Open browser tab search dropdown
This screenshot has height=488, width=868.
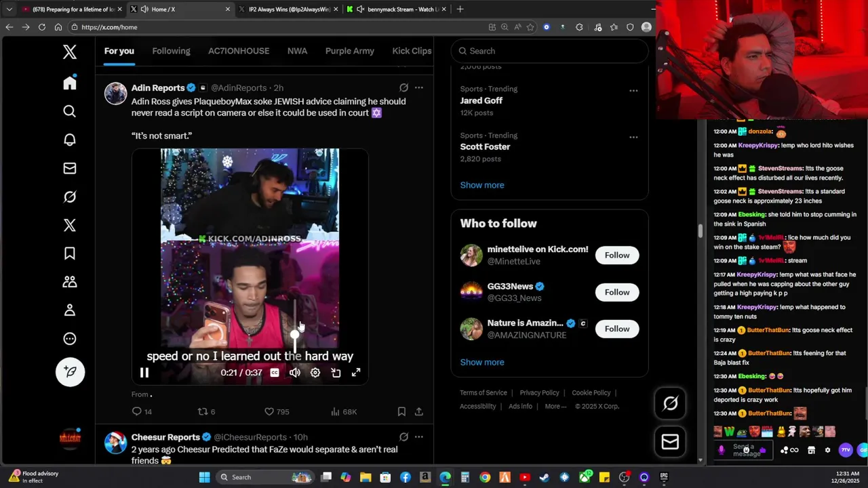(9, 9)
